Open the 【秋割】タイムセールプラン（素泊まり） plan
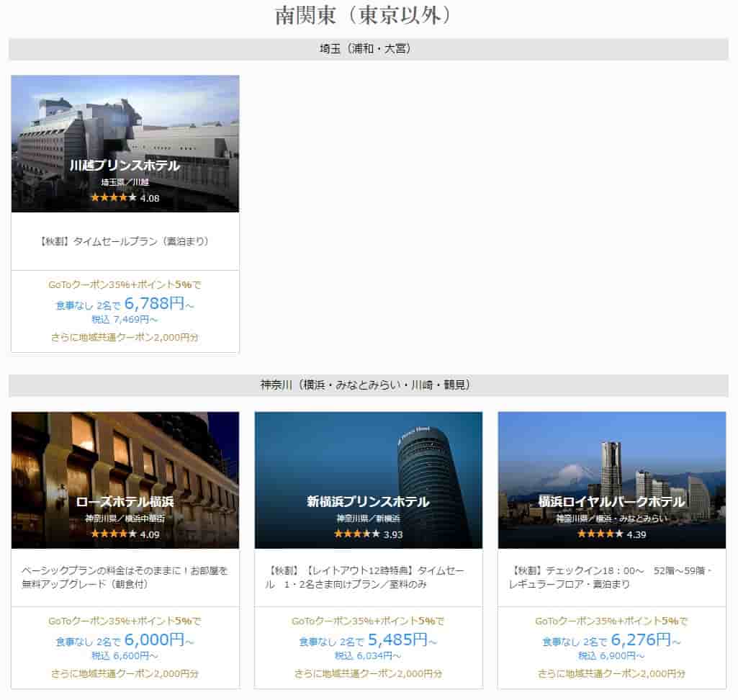The height and width of the screenshot is (700, 738). pyautogui.click(x=125, y=241)
